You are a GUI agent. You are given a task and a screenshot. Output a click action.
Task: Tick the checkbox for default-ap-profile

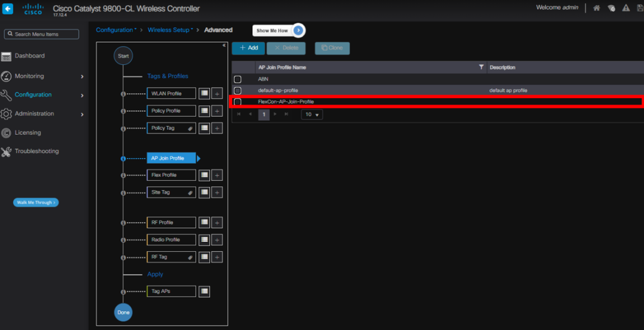[237, 91]
